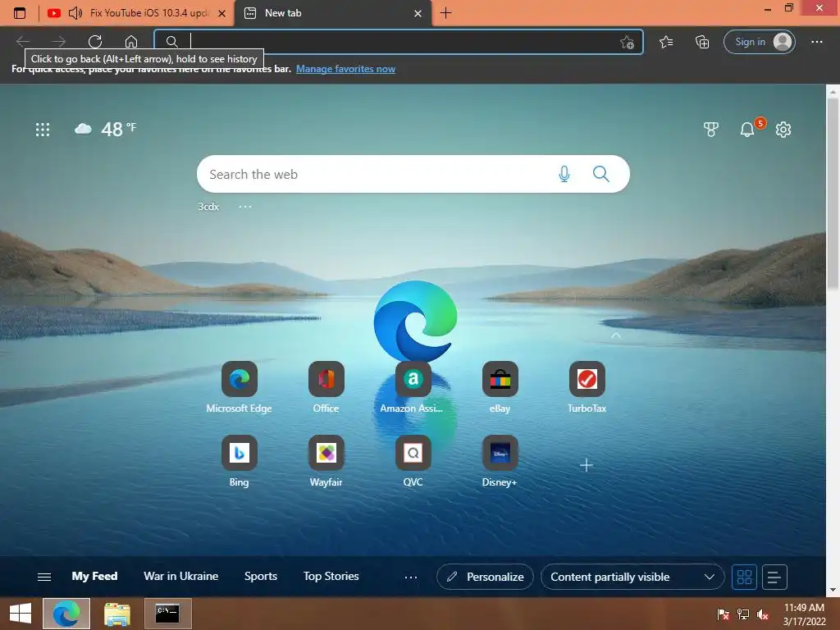Close the New tab tab
The width and height of the screenshot is (840, 630).
click(x=418, y=13)
